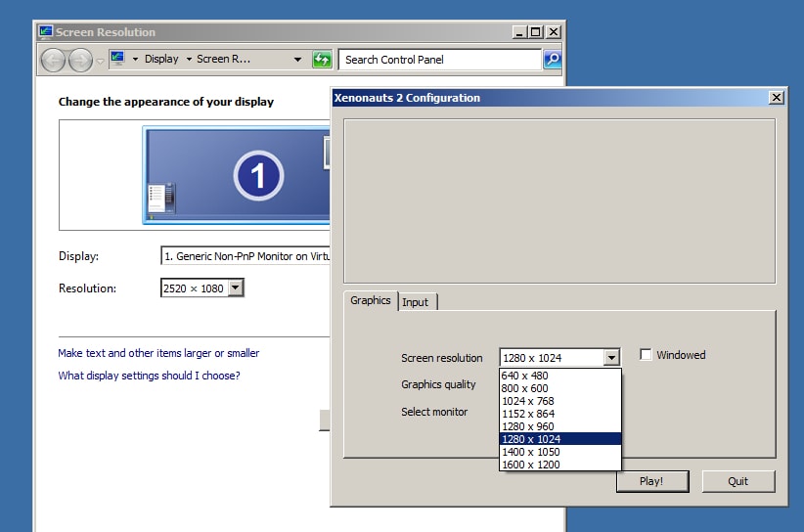Click the Back arrow in Screen Resolution window
The height and width of the screenshot is (532, 804).
point(54,61)
